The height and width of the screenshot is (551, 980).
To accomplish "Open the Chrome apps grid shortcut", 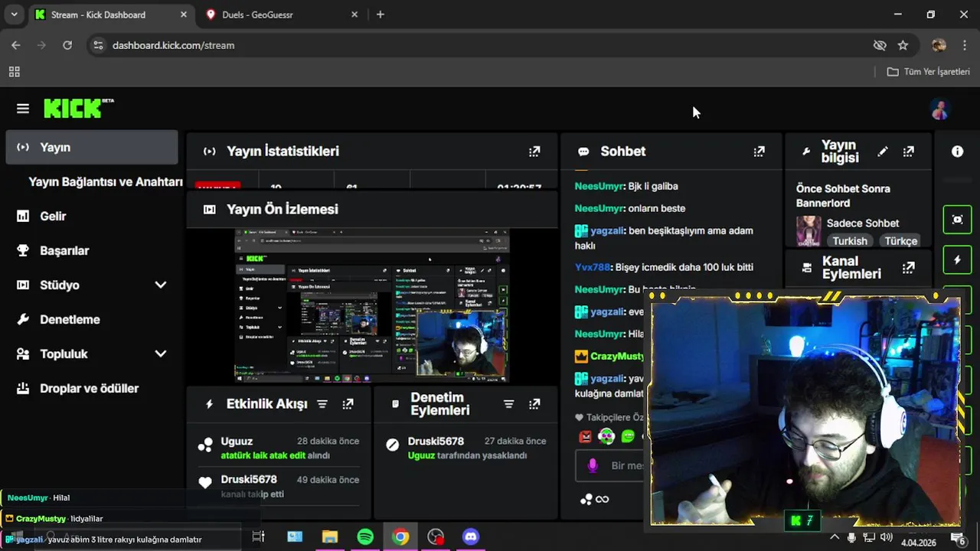I will (14, 72).
